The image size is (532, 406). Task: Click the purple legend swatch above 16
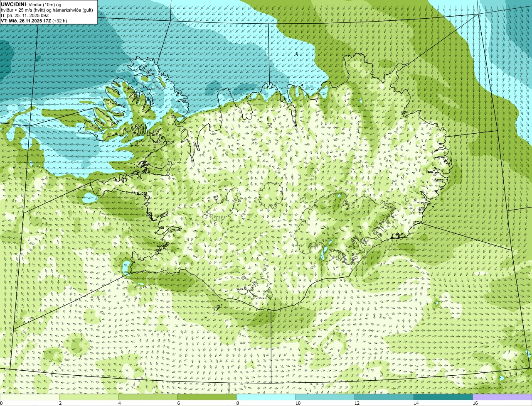point(502,397)
